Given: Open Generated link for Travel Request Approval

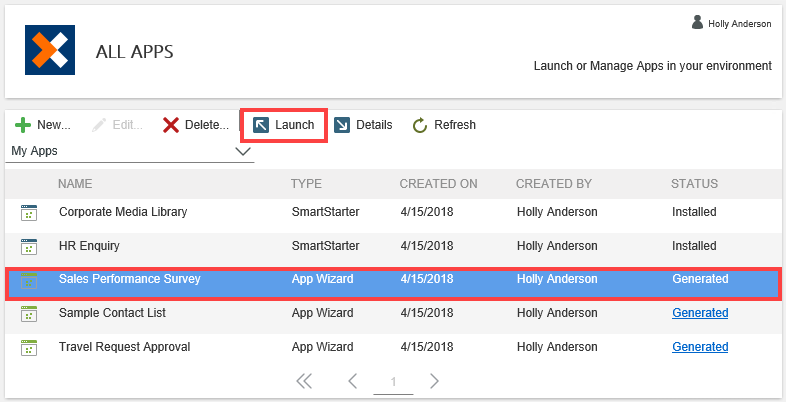Looking at the screenshot, I should (700, 347).
